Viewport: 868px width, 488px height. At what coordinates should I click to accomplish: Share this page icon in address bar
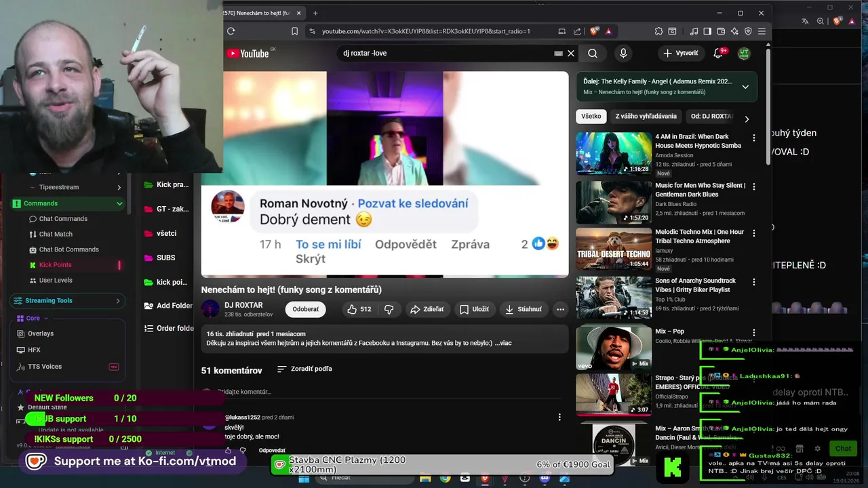click(577, 31)
